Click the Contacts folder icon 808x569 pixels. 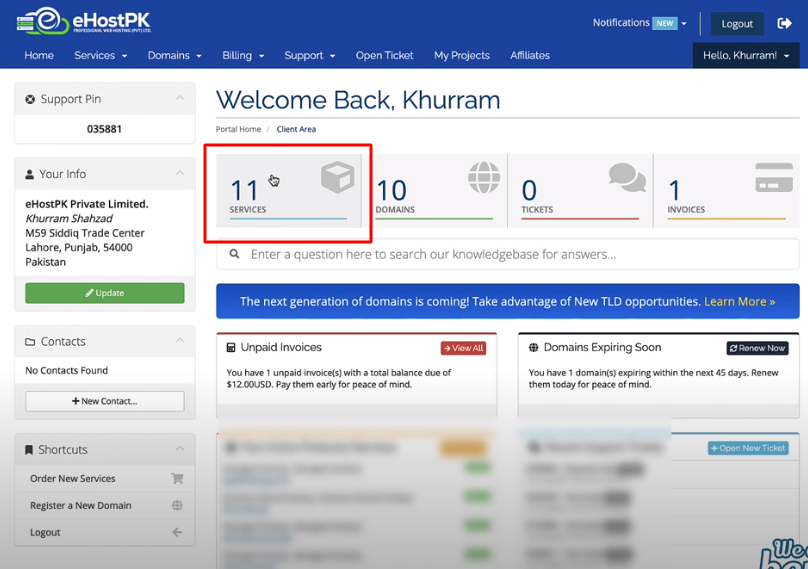click(30, 342)
